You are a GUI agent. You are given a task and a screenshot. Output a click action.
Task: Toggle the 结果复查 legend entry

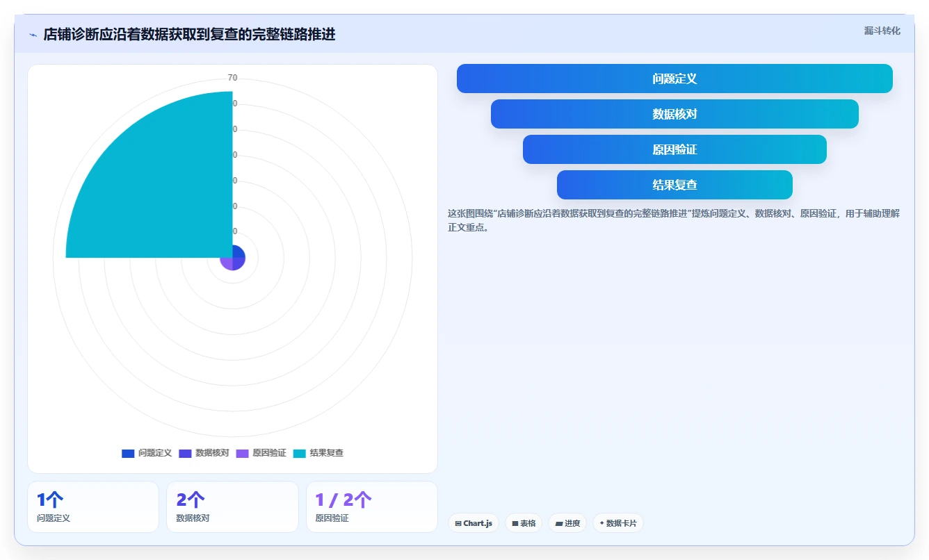coord(318,453)
